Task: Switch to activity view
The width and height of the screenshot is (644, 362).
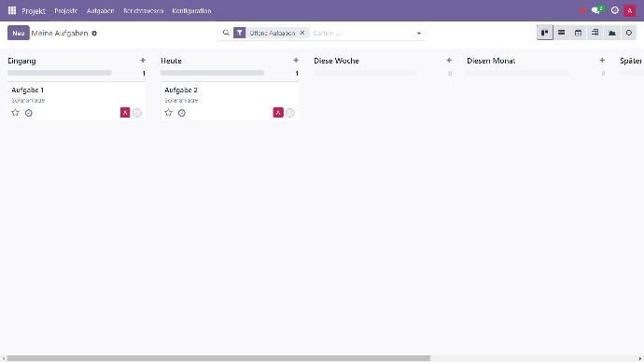Action: pyautogui.click(x=629, y=33)
